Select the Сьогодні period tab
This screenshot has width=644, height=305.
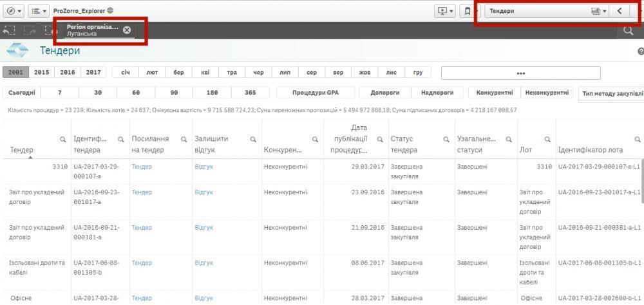click(22, 93)
